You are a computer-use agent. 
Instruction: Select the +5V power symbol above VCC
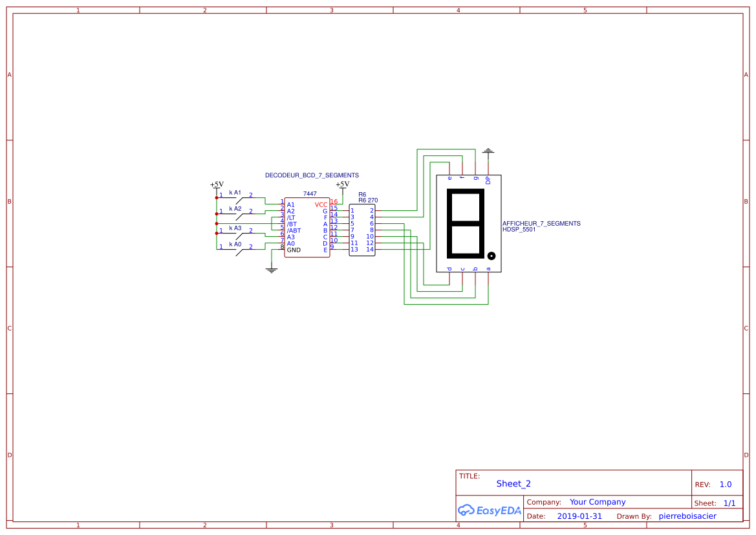pyautogui.click(x=343, y=186)
